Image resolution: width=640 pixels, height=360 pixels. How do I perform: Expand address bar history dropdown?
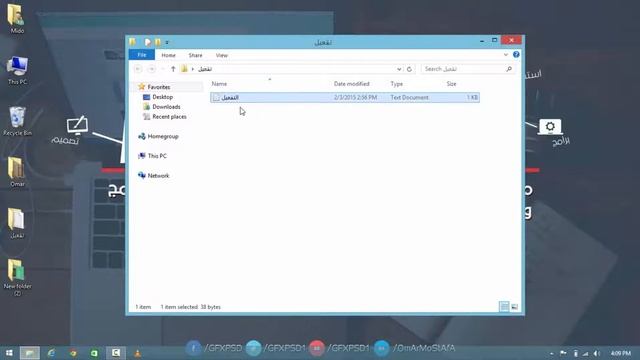(399, 69)
